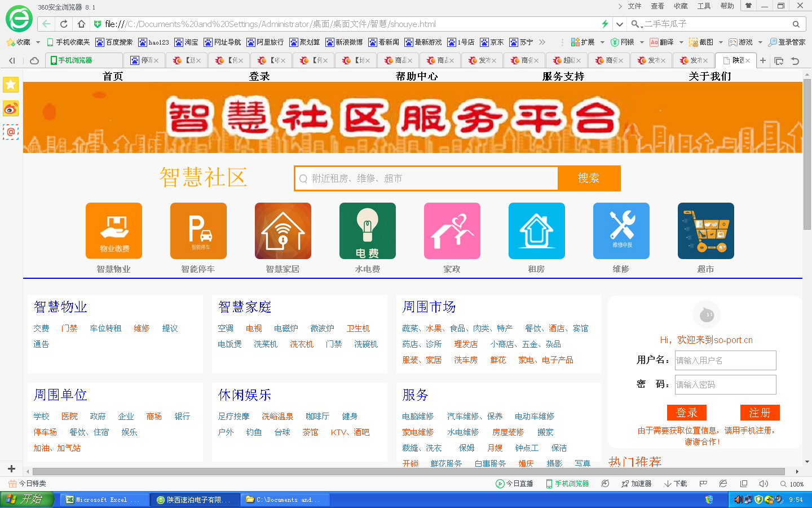This screenshot has height=508, width=812.
Task: Open the Weibo sidebar icon
Action: tap(11, 108)
